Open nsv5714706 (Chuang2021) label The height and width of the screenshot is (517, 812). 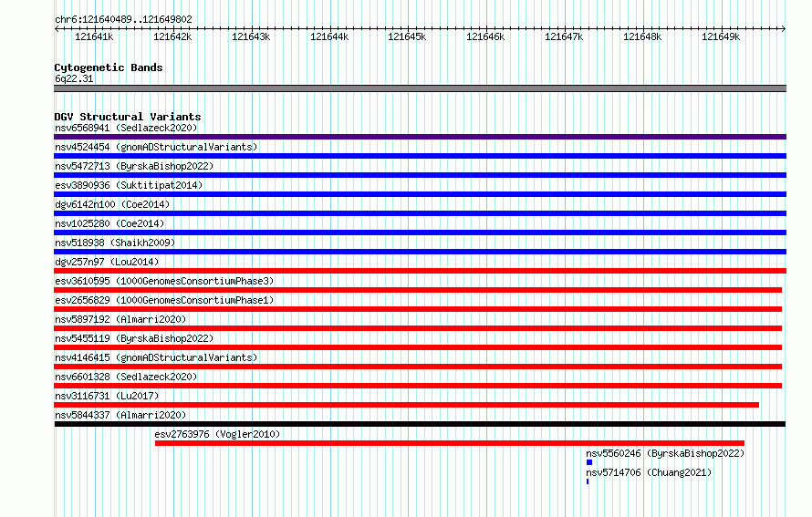coord(649,472)
